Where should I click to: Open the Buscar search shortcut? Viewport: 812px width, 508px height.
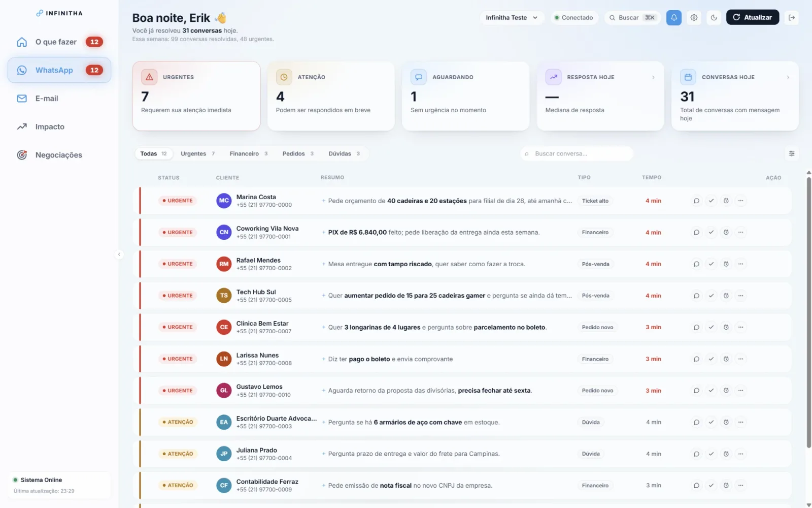(632, 17)
